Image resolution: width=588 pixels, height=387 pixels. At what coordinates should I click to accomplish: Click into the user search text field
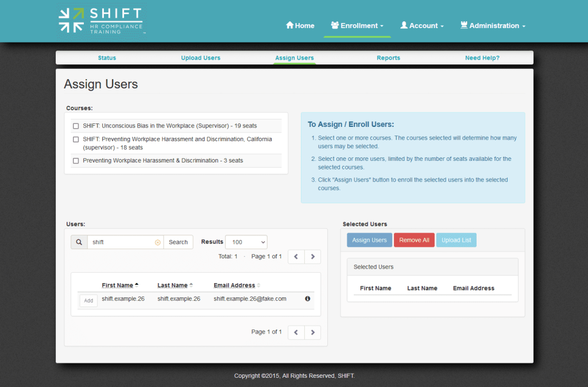[x=121, y=242]
